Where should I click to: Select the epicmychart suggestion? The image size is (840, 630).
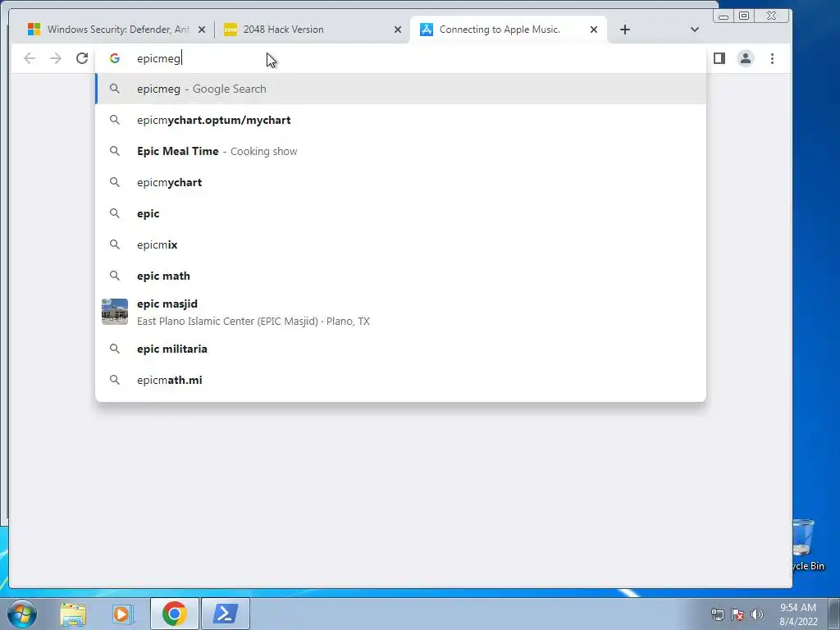click(x=400, y=182)
